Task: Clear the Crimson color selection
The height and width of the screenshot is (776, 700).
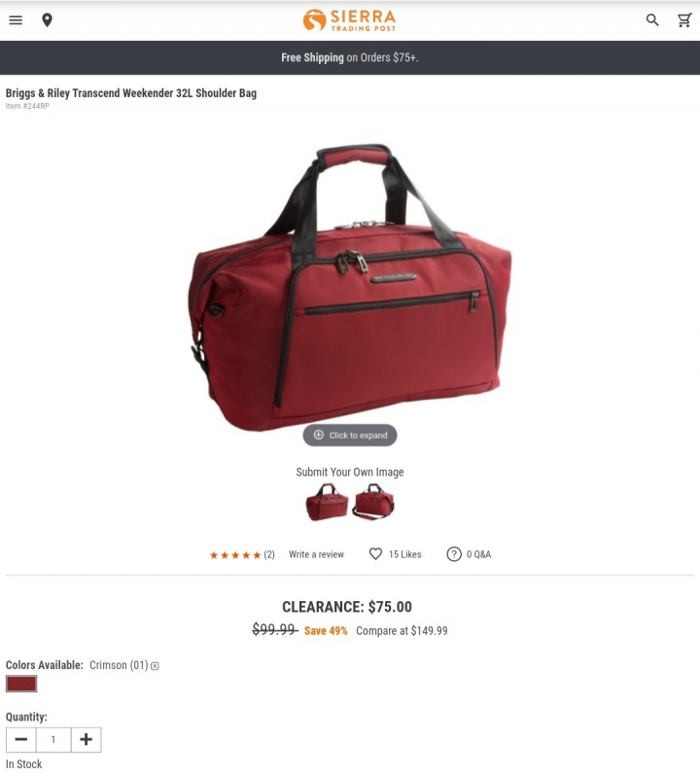Action: point(155,666)
